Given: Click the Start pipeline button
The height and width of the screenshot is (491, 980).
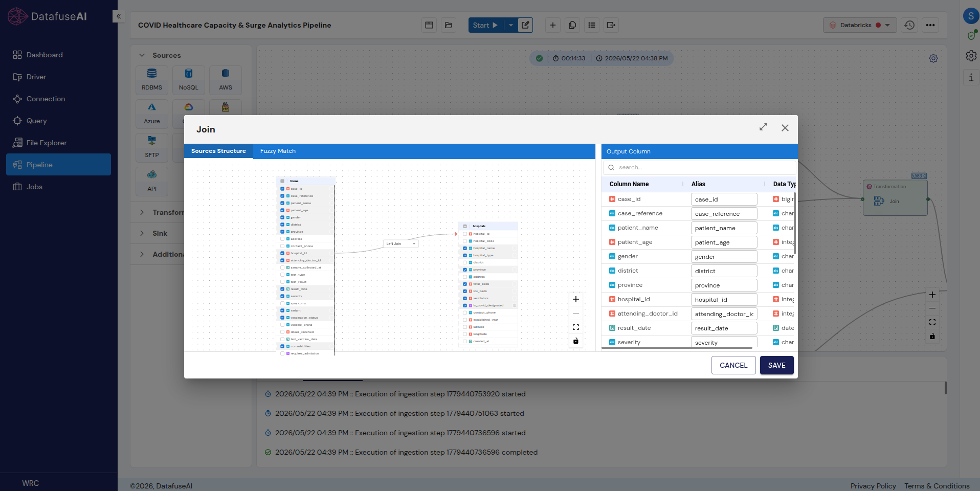Looking at the screenshot, I should coord(485,25).
